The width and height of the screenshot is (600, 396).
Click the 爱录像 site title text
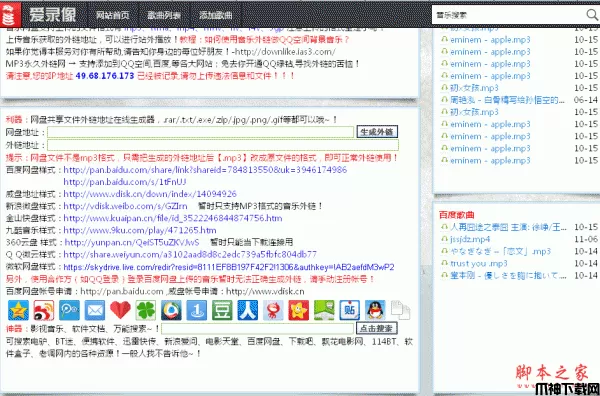coord(52,15)
